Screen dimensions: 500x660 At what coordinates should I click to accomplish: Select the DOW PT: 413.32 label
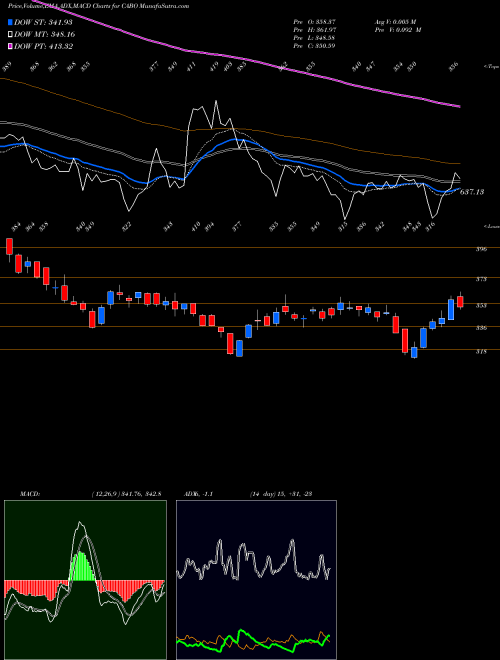(43, 46)
